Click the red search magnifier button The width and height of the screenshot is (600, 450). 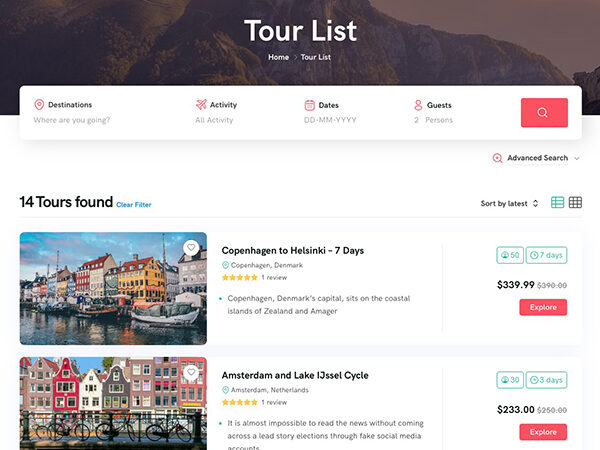click(x=544, y=113)
